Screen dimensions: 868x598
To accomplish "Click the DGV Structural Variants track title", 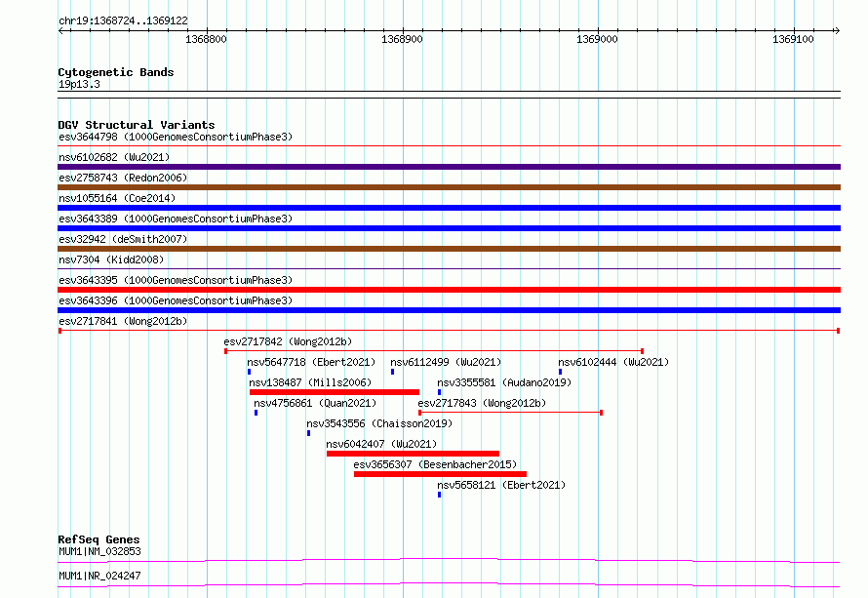I will pyautogui.click(x=137, y=125).
